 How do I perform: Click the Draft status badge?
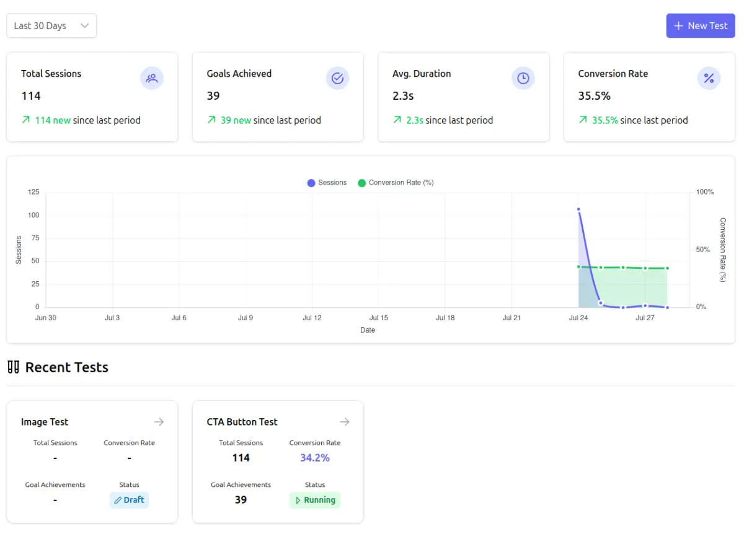(x=129, y=500)
